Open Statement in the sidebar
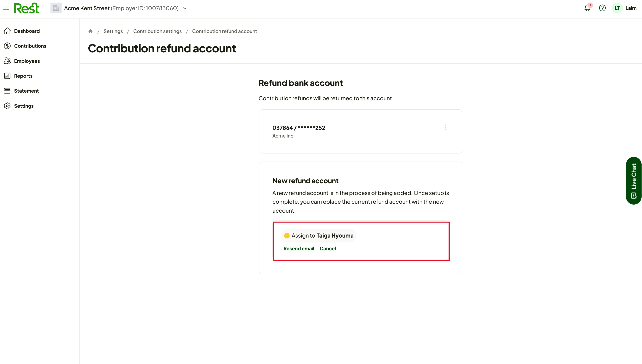The height and width of the screenshot is (364, 642). pos(26,91)
